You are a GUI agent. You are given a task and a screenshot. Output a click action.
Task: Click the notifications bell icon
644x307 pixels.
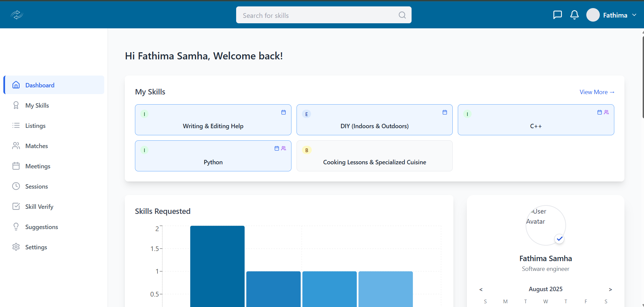tap(574, 15)
